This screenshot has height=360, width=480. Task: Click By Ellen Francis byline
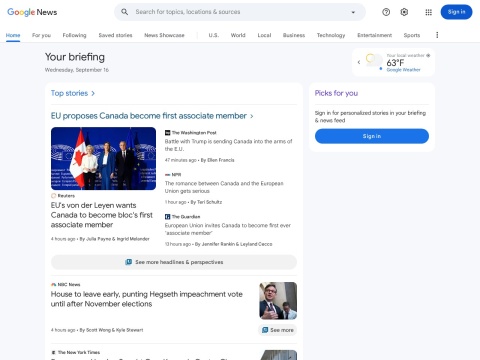click(x=217, y=160)
